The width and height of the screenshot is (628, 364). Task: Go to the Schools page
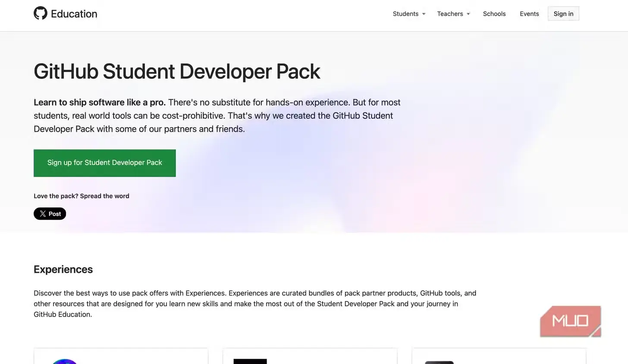click(x=494, y=14)
